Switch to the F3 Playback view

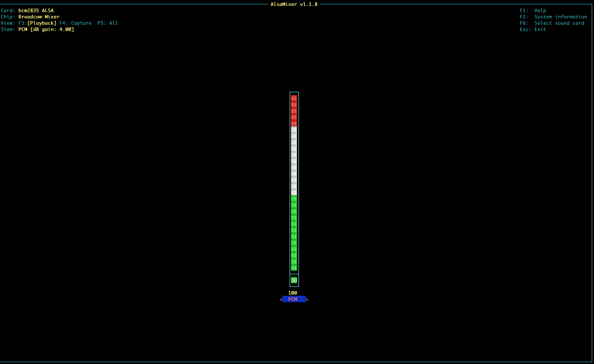(x=41, y=23)
